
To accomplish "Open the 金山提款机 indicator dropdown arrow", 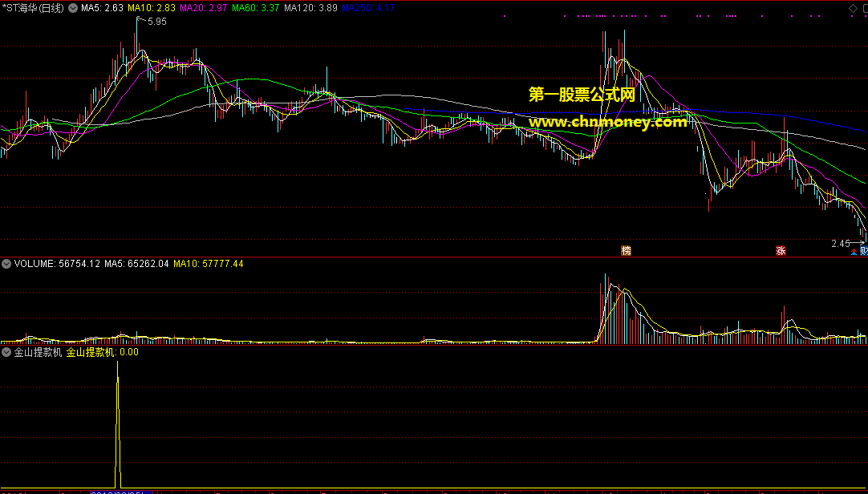I will 6,352.
